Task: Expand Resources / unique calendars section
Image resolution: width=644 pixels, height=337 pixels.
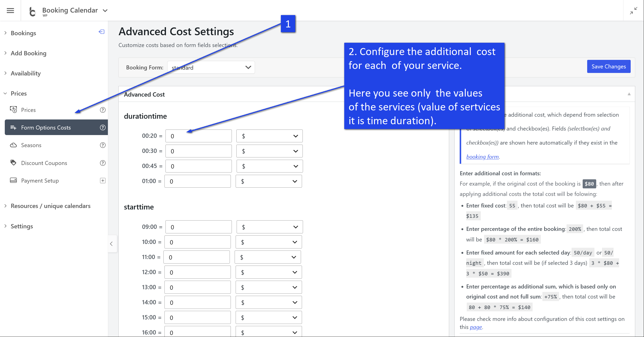Action: click(51, 206)
